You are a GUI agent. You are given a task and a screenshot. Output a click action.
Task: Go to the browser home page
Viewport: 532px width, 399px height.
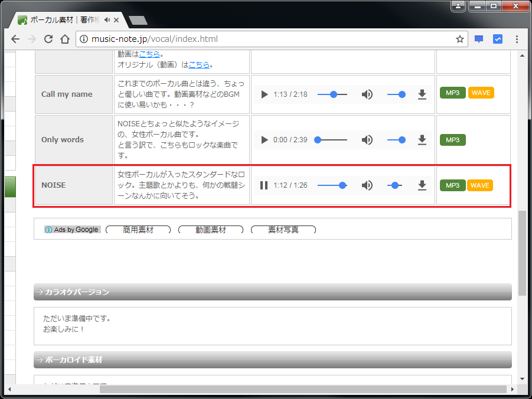65,40
